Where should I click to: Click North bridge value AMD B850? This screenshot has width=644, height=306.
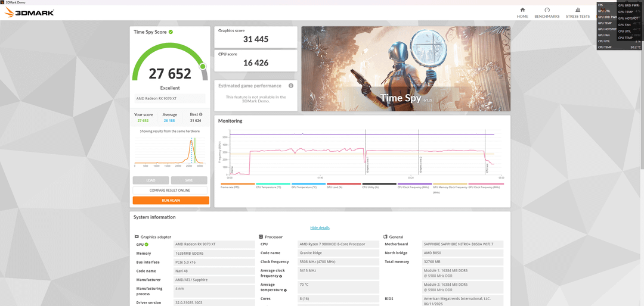tap(463, 253)
